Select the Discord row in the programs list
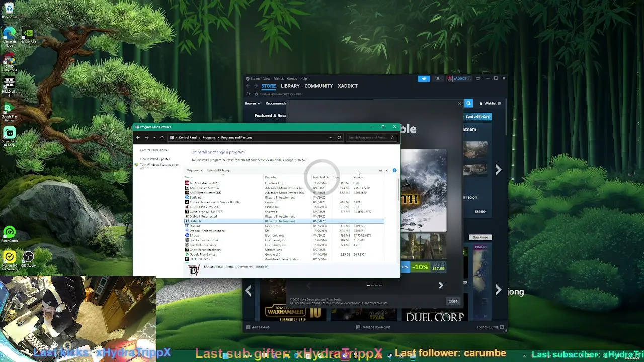This screenshot has height=362, width=644. pyautogui.click(x=284, y=226)
